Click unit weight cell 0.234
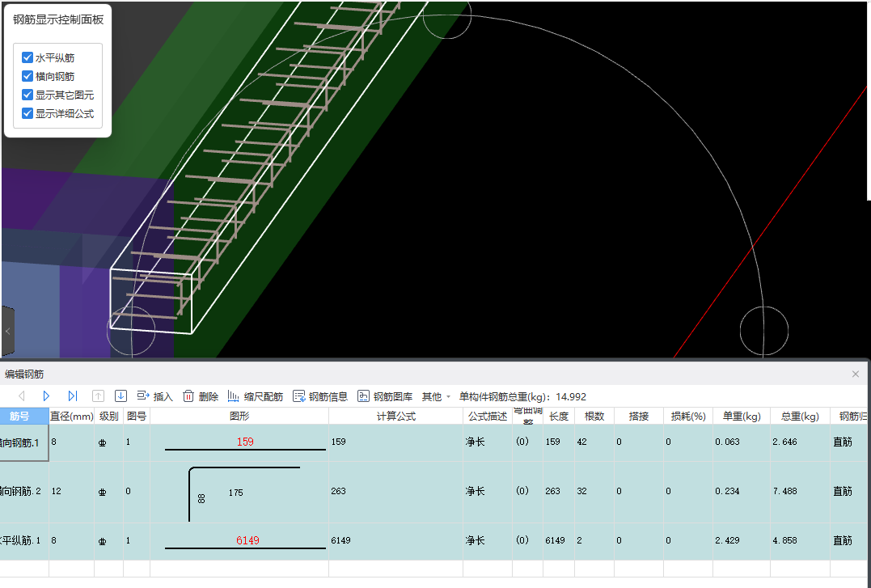Image resolution: width=871 pixels, height=588 pixels. pos(742,491)
